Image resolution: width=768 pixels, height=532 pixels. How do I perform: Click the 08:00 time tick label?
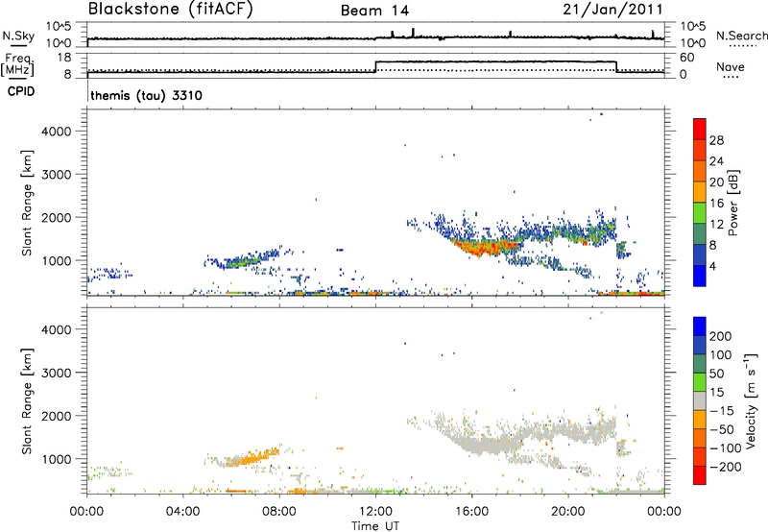pyautogui.click(x=279, y=512)
